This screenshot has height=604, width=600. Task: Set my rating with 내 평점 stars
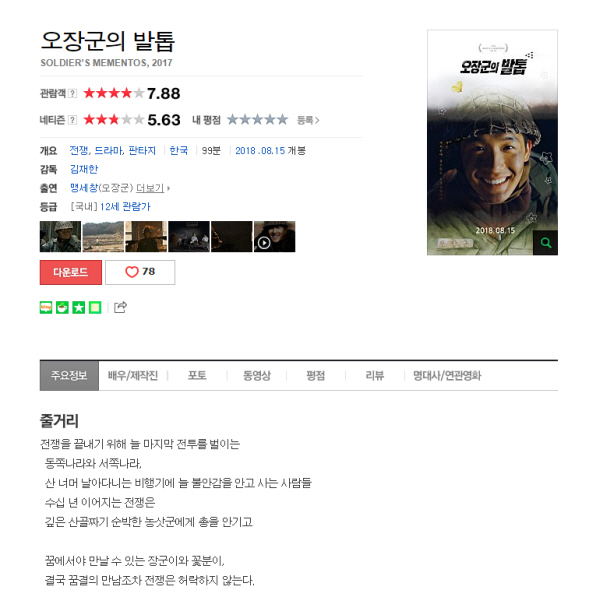(257, 120)
